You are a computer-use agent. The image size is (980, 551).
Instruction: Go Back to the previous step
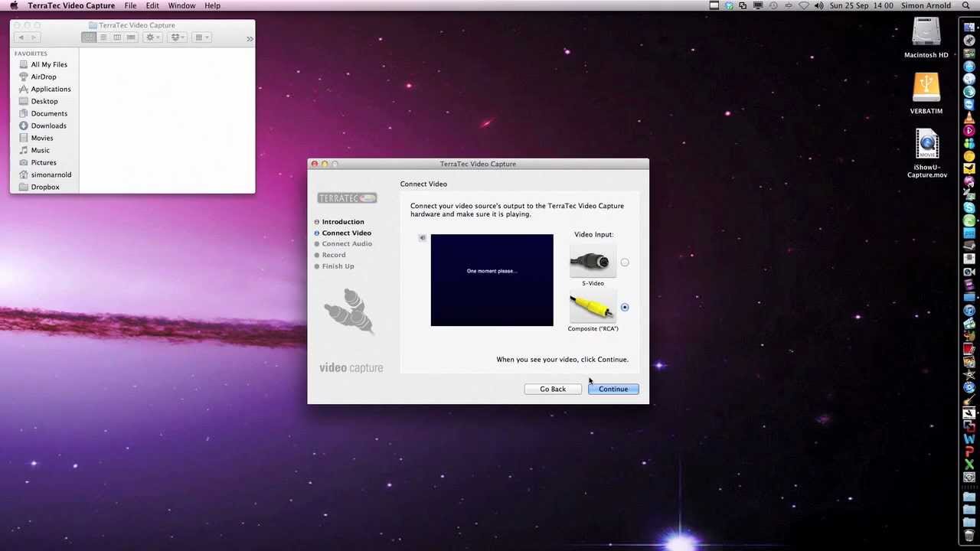pos(553,389)
